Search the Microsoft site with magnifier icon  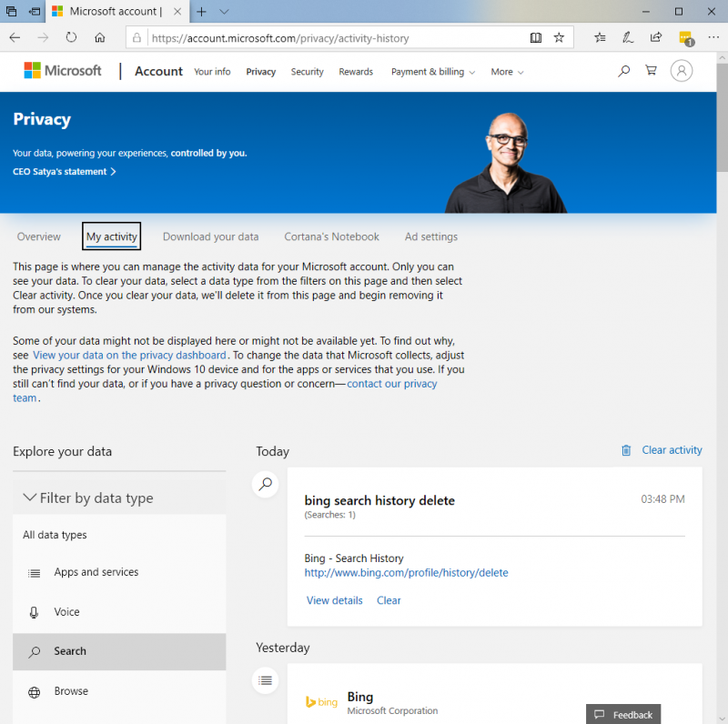point(624,71)
